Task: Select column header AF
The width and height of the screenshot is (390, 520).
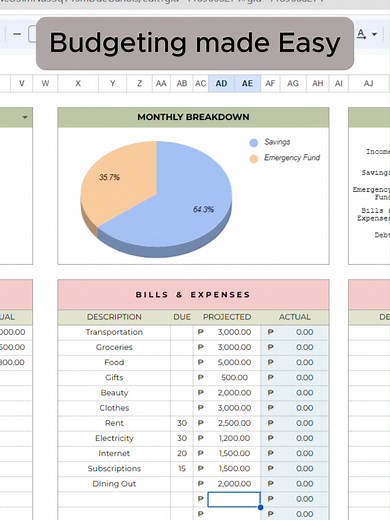Action: click(270, 83)
